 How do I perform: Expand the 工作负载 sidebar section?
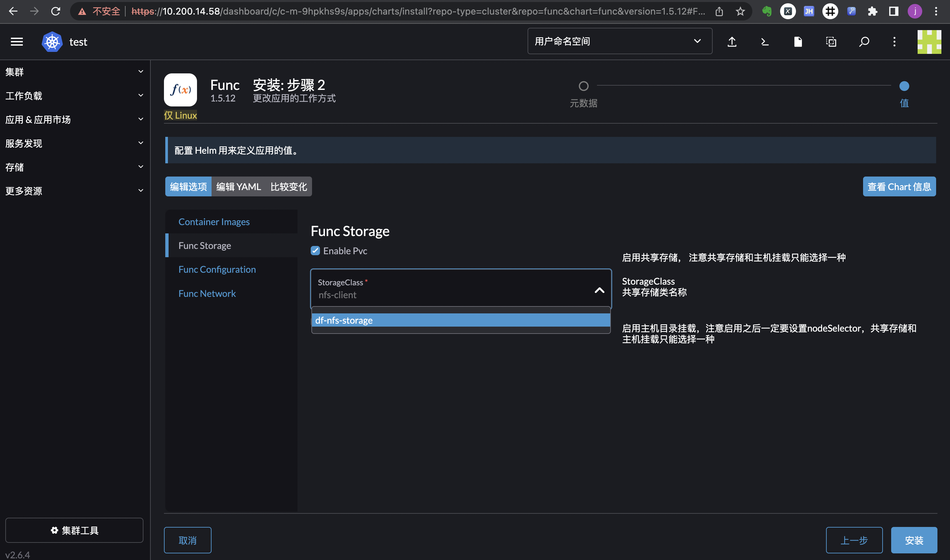(75, 96)
